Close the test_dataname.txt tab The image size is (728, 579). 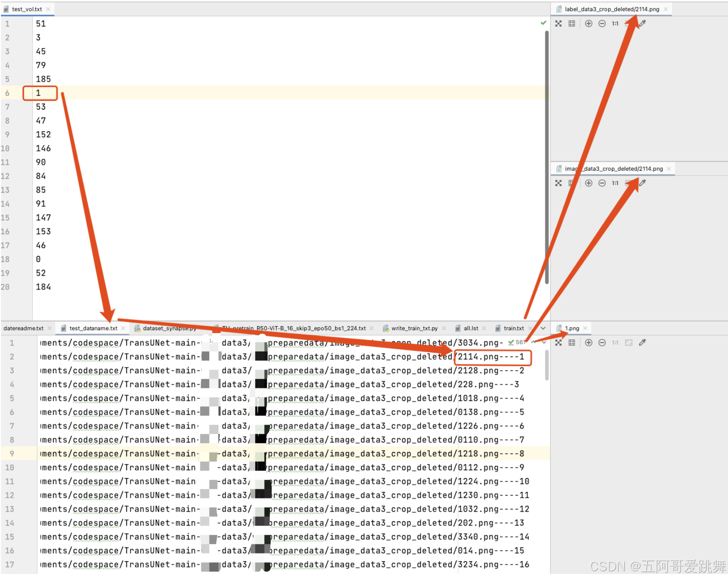pyautogui.click(x=123, y=328)
